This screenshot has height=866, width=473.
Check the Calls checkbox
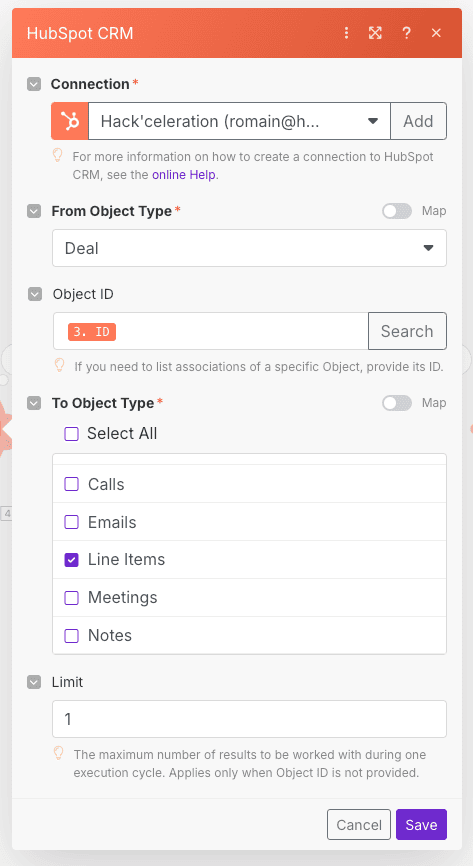[72, 484]
